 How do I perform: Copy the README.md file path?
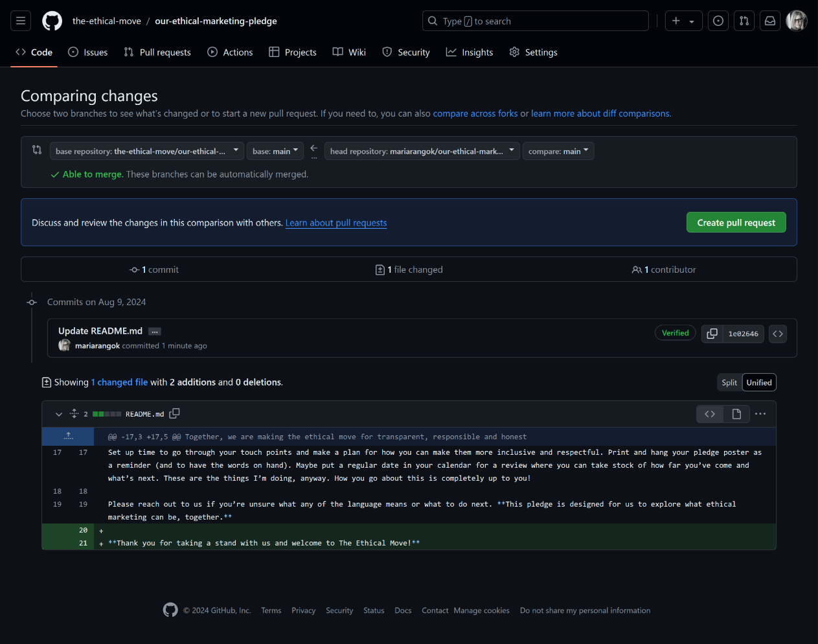[174, 413]
